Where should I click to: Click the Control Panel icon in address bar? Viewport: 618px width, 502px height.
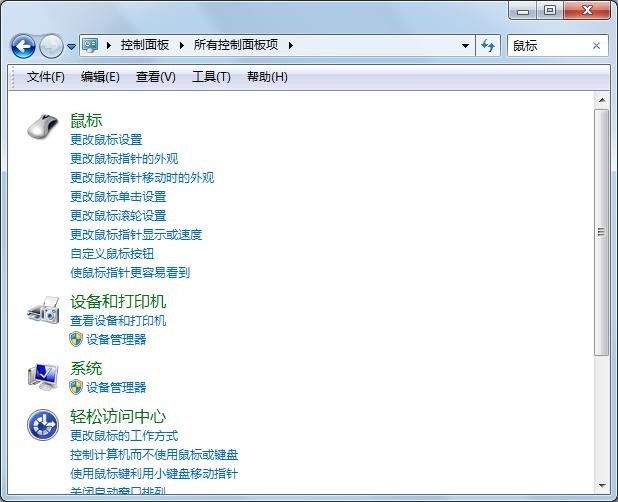pyautogui.click(x=90, y=45)
